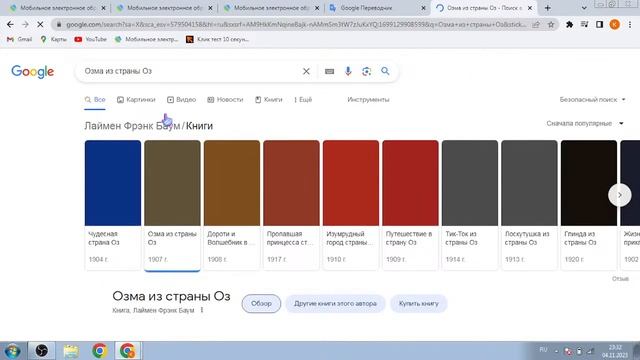The width and height of the screenshot is (640, 360).
Task: Open the Chrome profile avatar
Action: [x=614, y=24]
